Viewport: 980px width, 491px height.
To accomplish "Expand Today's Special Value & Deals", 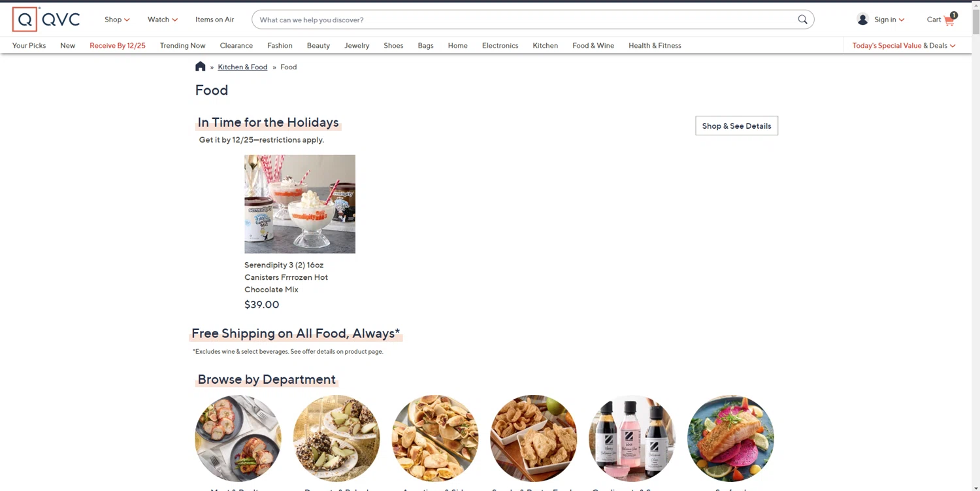I will (904, 46).
